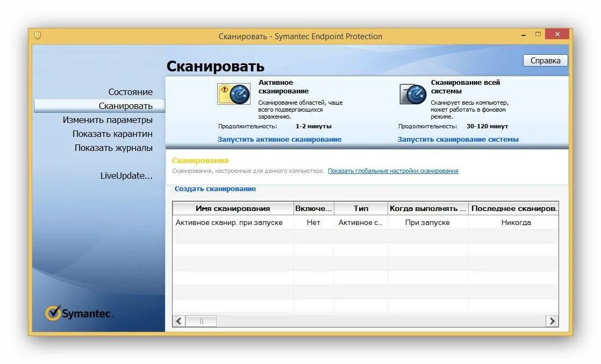Click the 30-120 минут duration value
Viewport: 601px width, 364px height.
[487, 126]
